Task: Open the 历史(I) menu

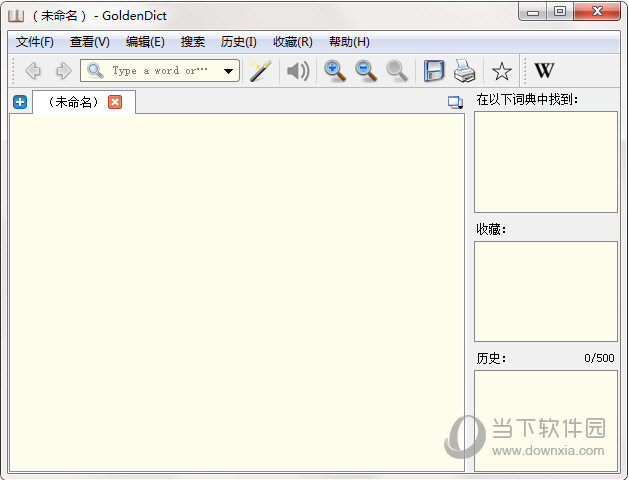Action: pos(239,42)
